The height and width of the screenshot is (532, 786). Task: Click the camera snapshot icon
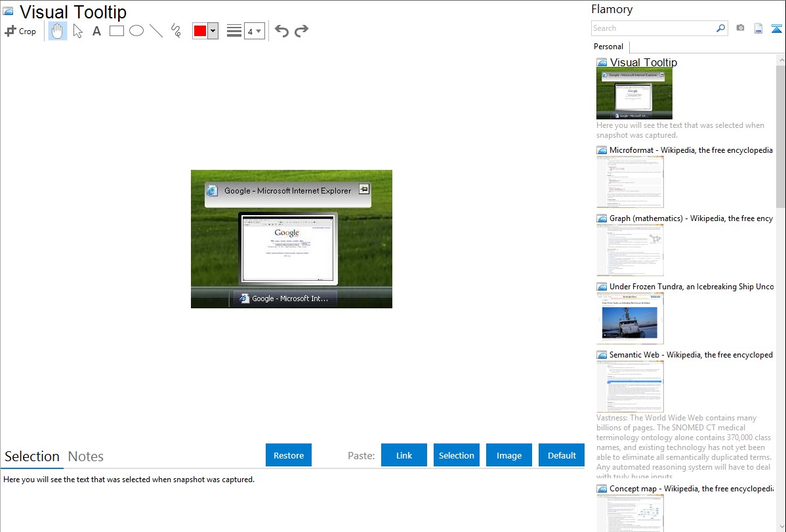click(740, 28)
